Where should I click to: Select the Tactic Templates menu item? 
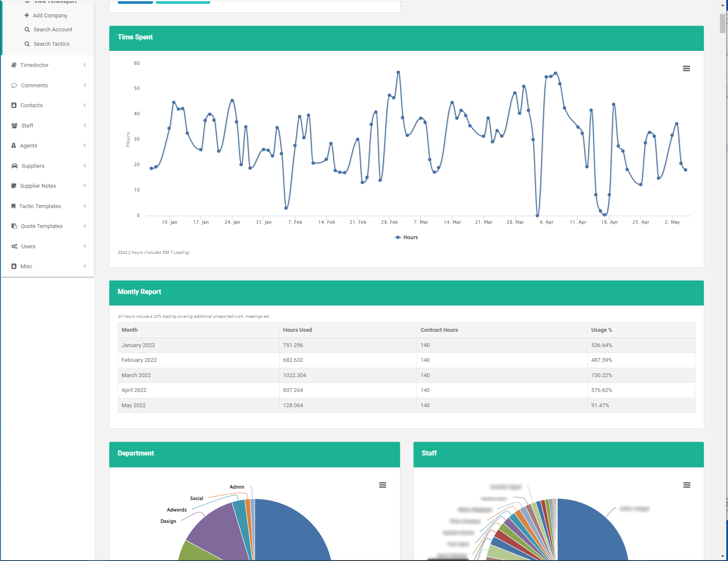click(x=40, y=206)
